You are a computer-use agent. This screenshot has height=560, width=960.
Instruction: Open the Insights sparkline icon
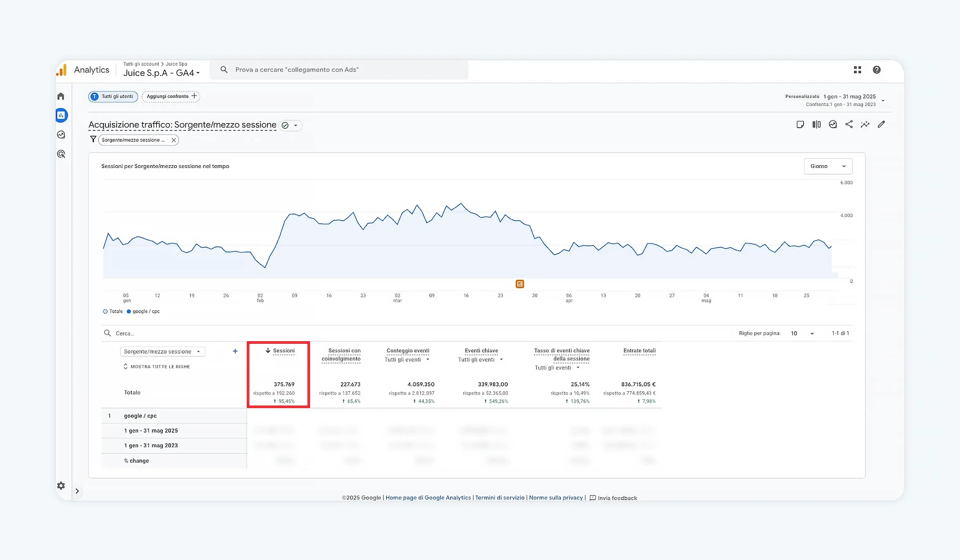[x=865, y=124]
